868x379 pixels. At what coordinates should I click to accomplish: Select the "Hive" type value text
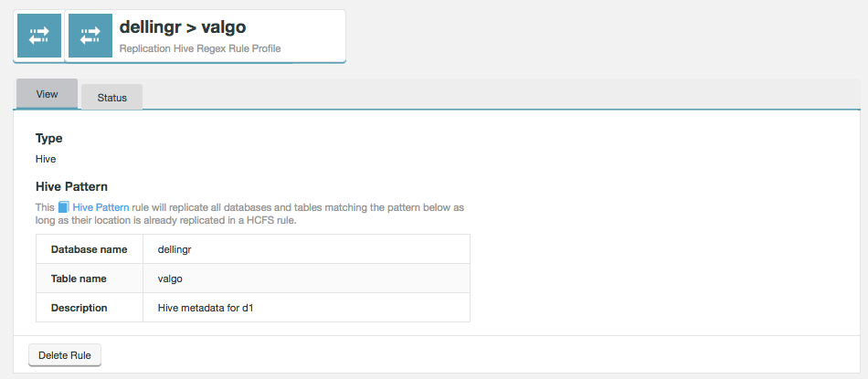[46, 159]
